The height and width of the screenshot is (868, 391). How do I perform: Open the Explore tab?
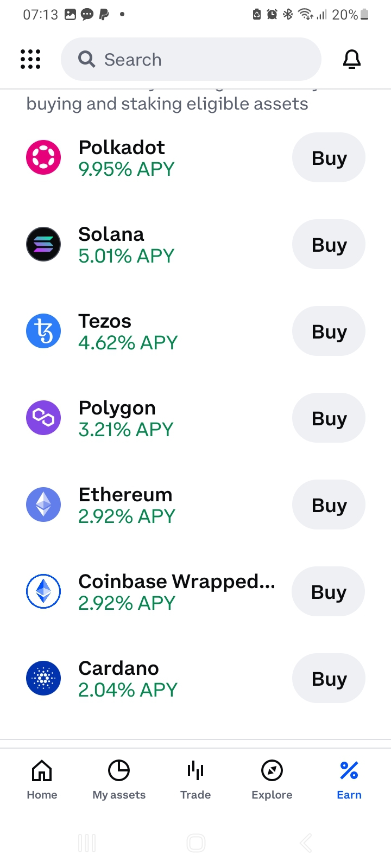tap(272, 780)
